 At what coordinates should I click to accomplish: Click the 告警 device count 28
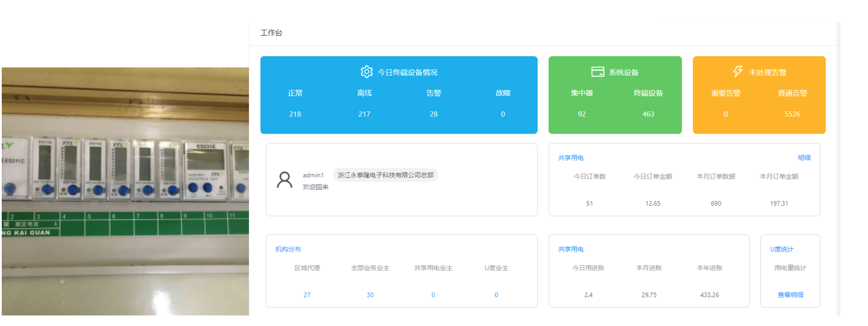[x=433, y=114]
